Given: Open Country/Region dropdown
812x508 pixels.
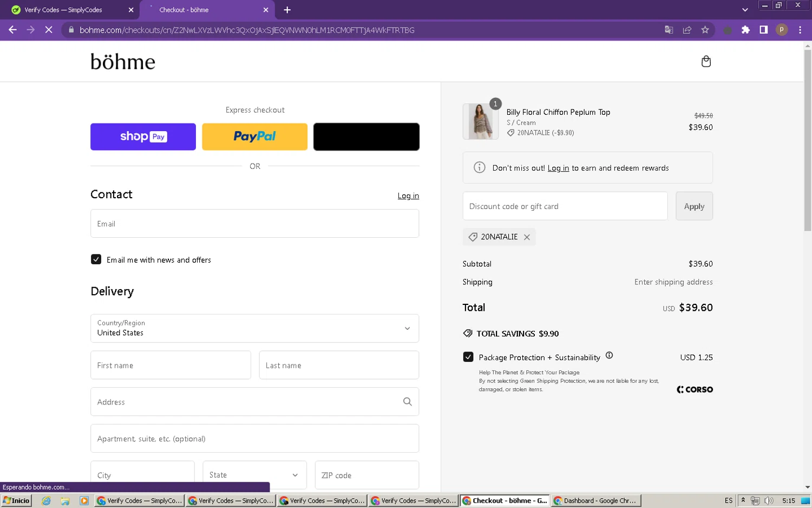Looking at the screenshot, I should tap(254, 328).
